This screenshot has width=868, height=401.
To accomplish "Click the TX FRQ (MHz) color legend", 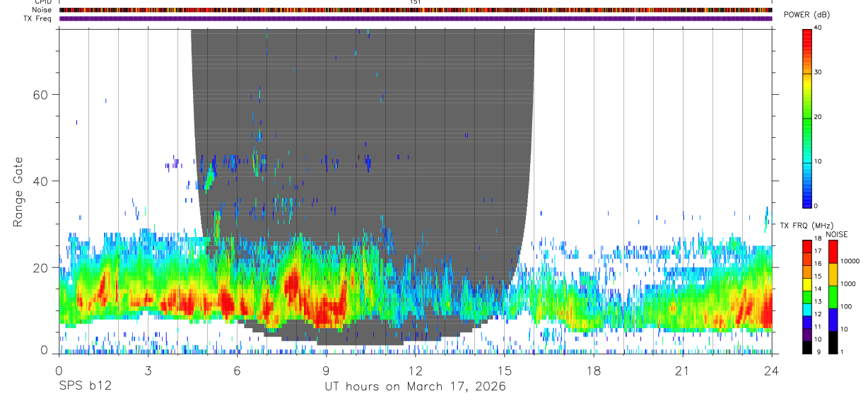I will [x=807, y=296].
